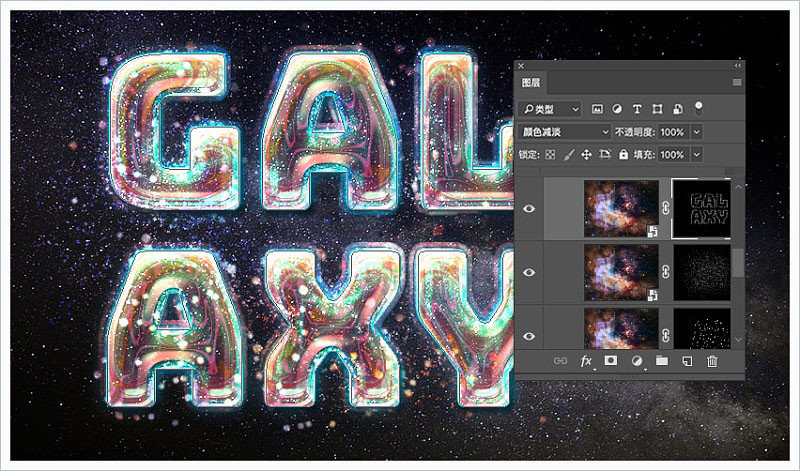Create new fill or adjustment layer
The height and width of the screenshot is (471, 800).
[x=637, y=361]
